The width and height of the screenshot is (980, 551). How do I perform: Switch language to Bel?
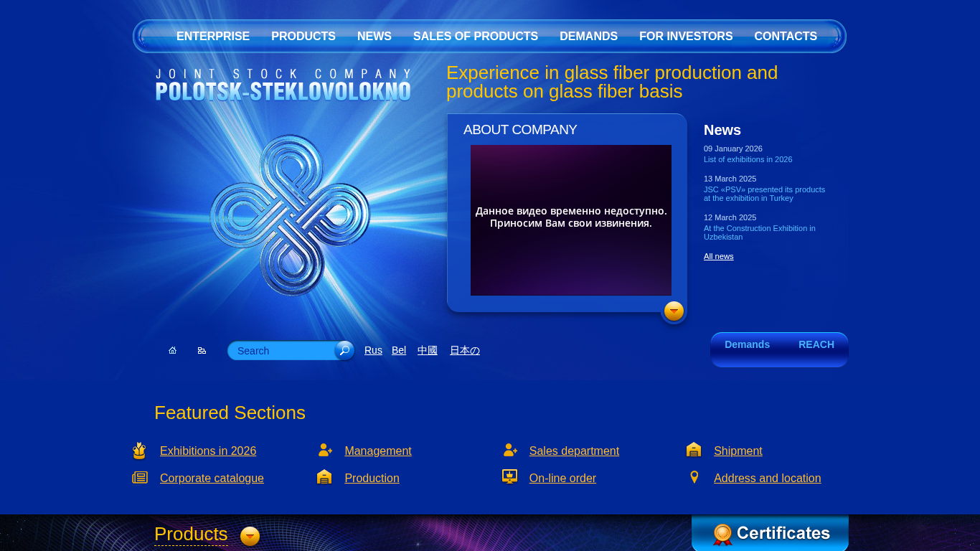(x=399, y=350)
